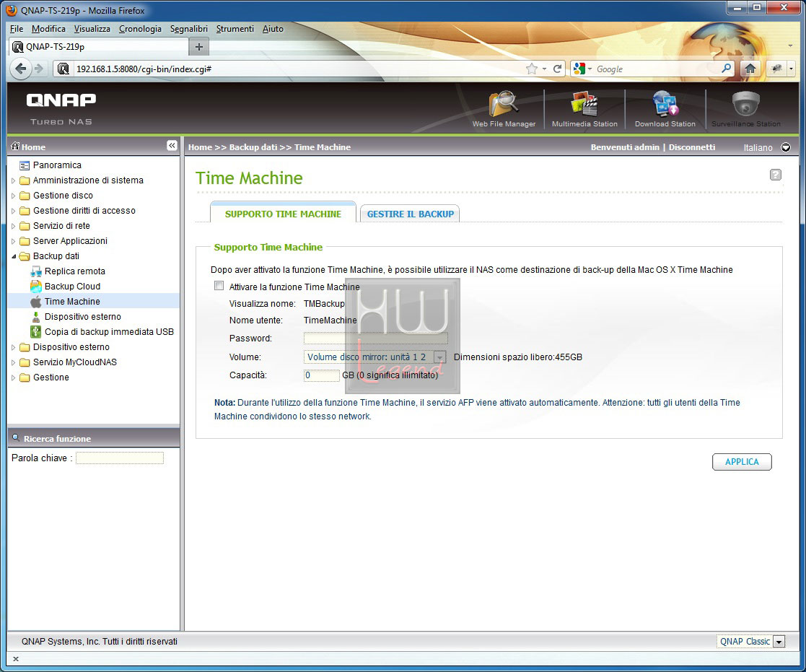Click the Italiano language label
The image size is (806, 672).
tap(758, 147)
